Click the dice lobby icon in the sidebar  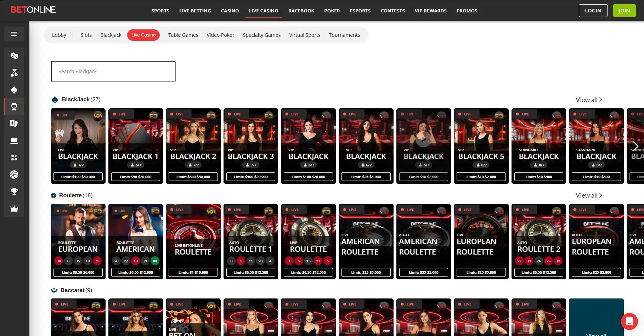coord(14,56)
